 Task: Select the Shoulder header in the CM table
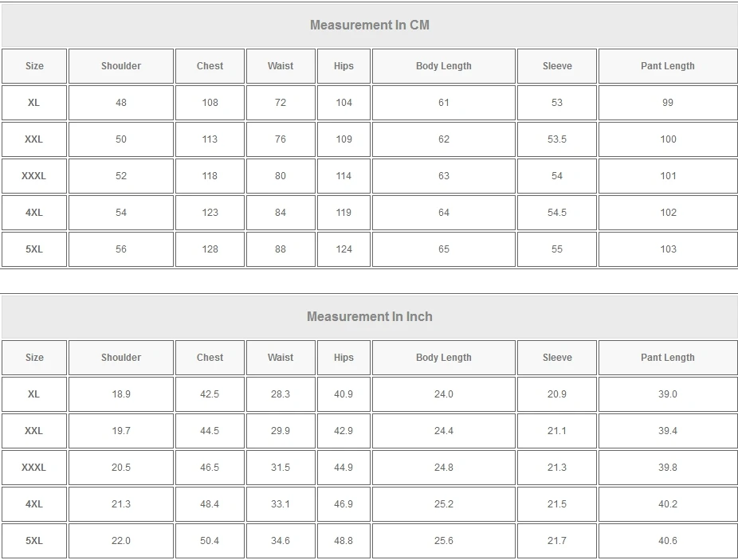coord(121,66)
